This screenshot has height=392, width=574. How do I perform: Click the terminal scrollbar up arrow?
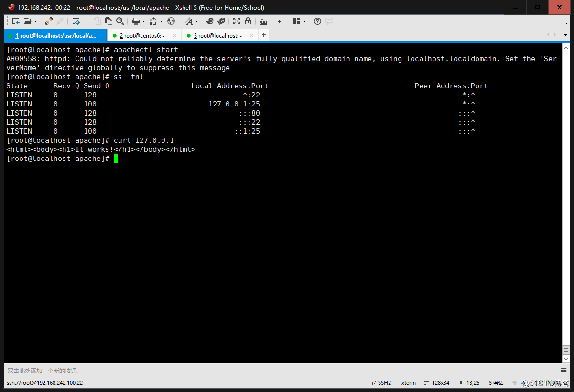565,48
